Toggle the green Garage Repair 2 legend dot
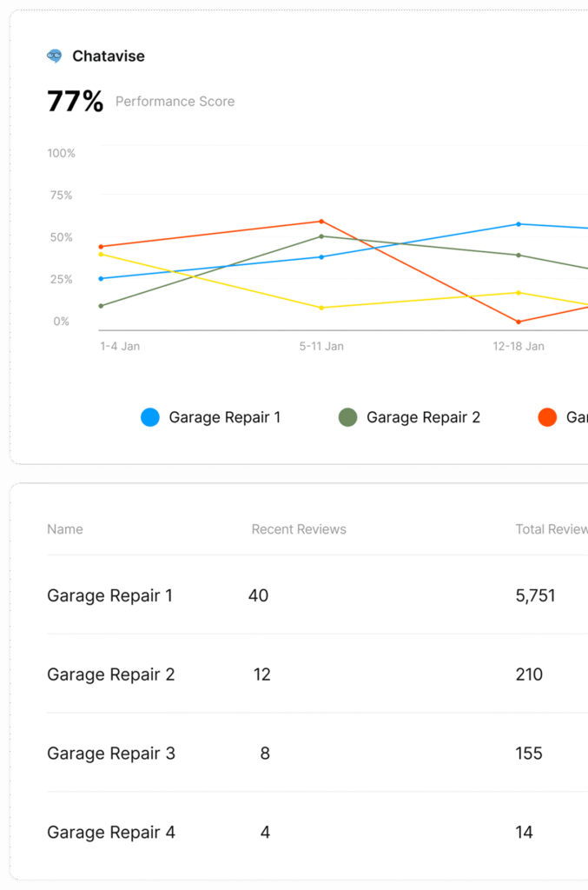 click(x=347, y=417)
